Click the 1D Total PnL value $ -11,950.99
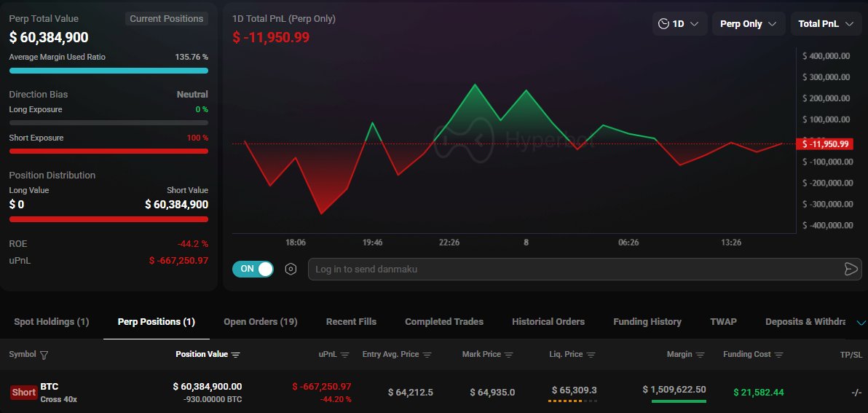 [271, 38]
